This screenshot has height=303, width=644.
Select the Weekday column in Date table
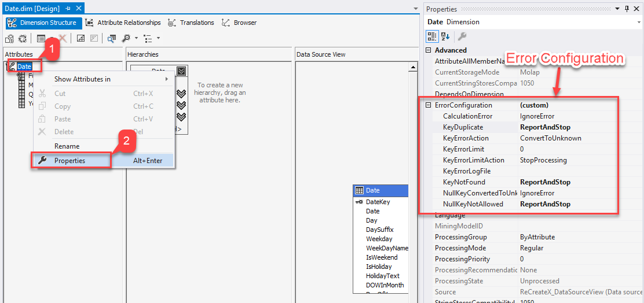coord(379,239)
